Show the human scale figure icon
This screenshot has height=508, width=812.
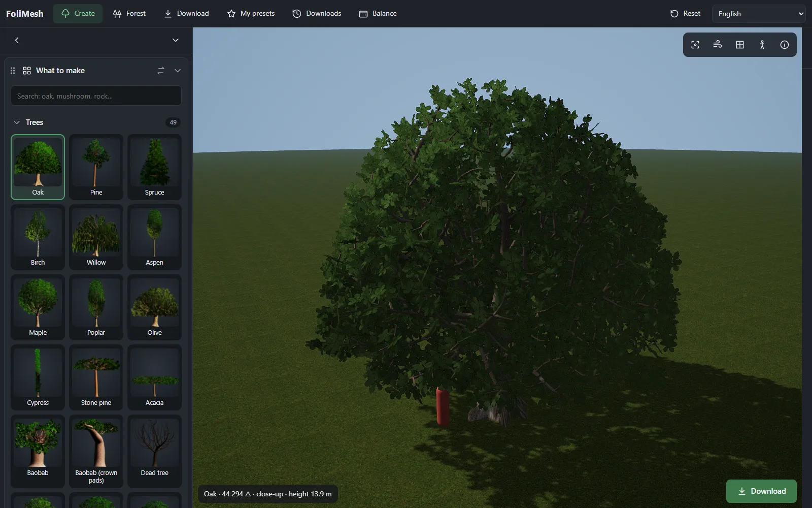point(762,45)
